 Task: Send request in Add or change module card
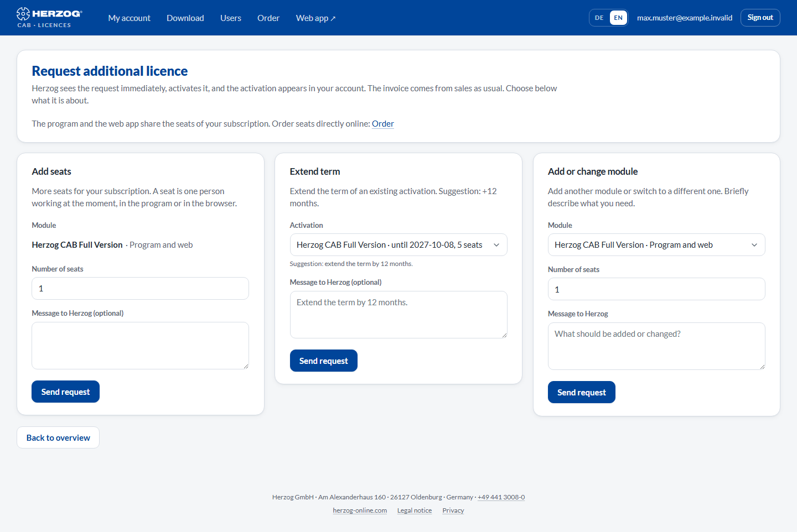point(582,392)
